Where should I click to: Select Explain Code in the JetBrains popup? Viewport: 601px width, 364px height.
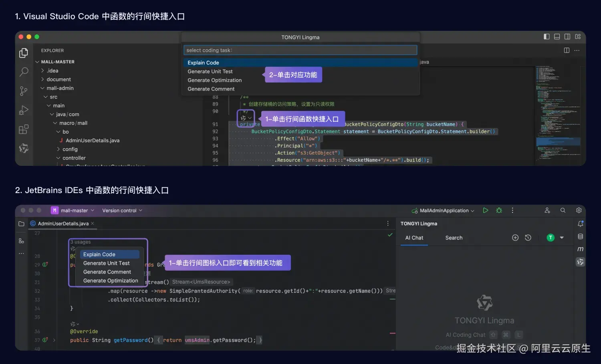tap(111, 254)
